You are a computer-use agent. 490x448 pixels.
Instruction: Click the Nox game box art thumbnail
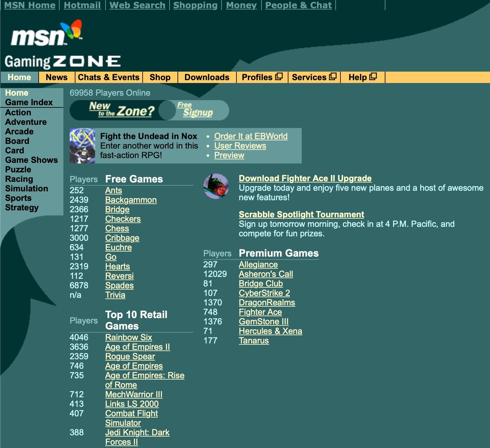click(82, 146)
